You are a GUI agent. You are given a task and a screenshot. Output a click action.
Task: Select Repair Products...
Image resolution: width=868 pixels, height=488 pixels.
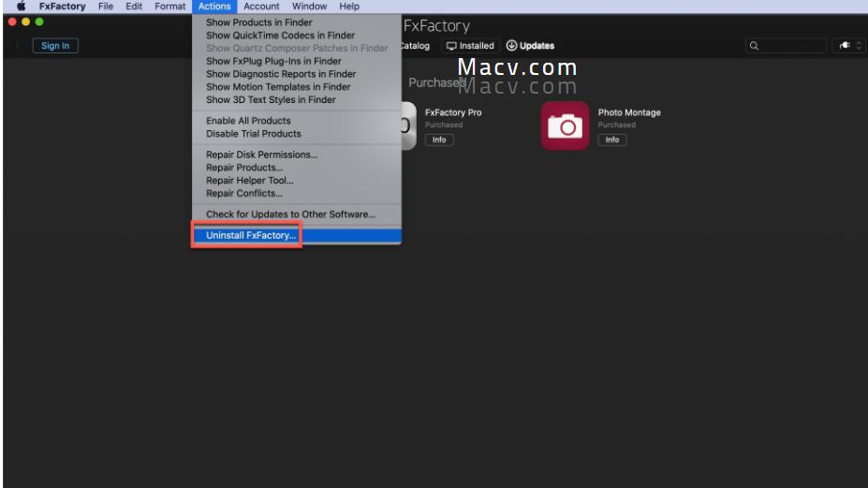click(297, 168)
